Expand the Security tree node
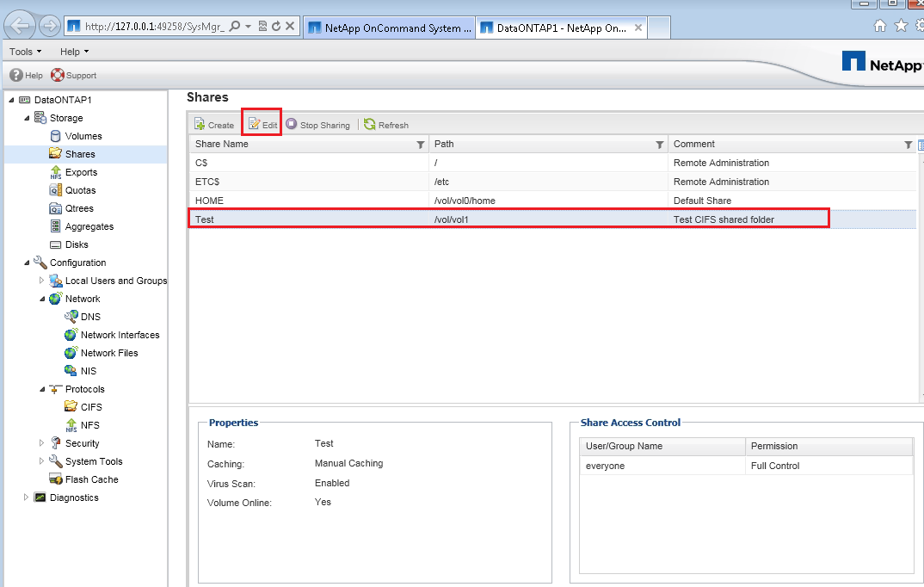 pyautogui.click(x=41, y=442)
